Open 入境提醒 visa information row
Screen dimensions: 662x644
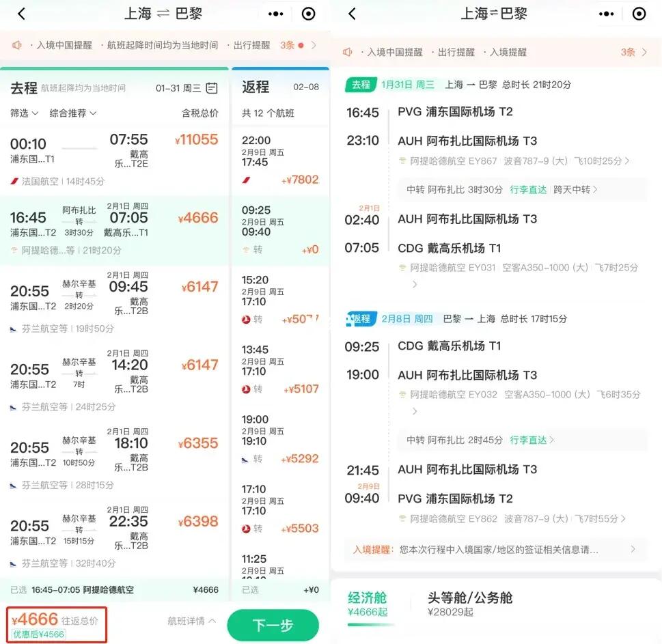tap(495, 550)
